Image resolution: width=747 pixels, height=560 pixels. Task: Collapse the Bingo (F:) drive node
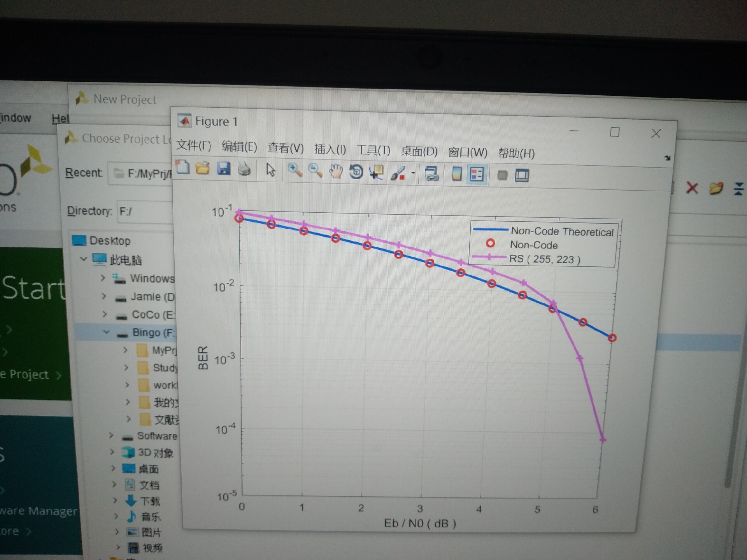pyautogui.click(x=106, y=332)
